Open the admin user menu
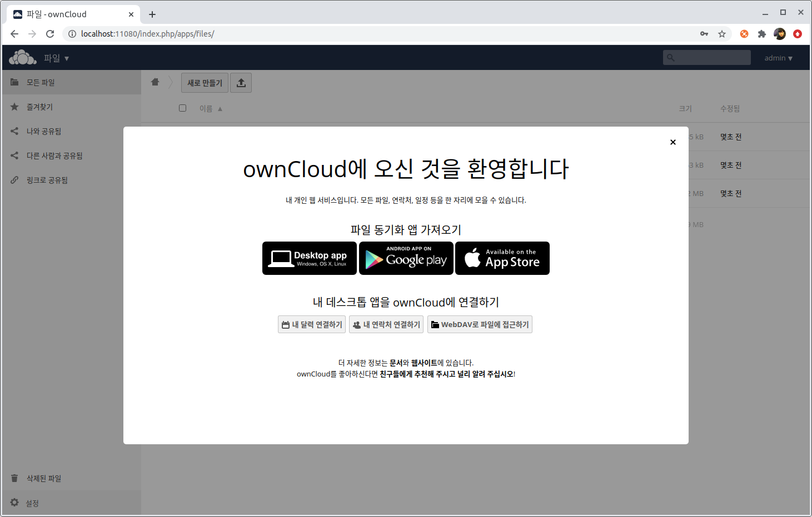 [778, 58]
